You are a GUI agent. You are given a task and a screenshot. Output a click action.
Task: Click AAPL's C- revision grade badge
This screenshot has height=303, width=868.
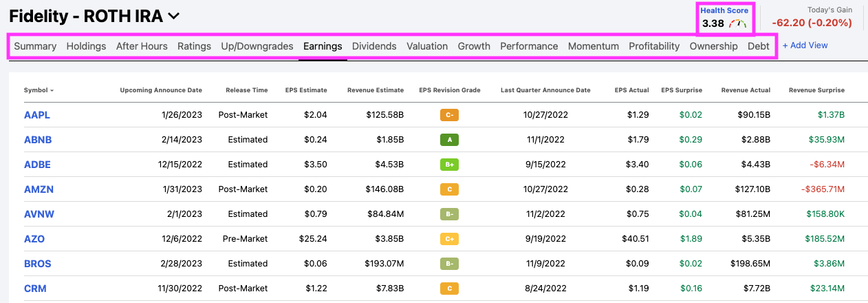point(449,115)
